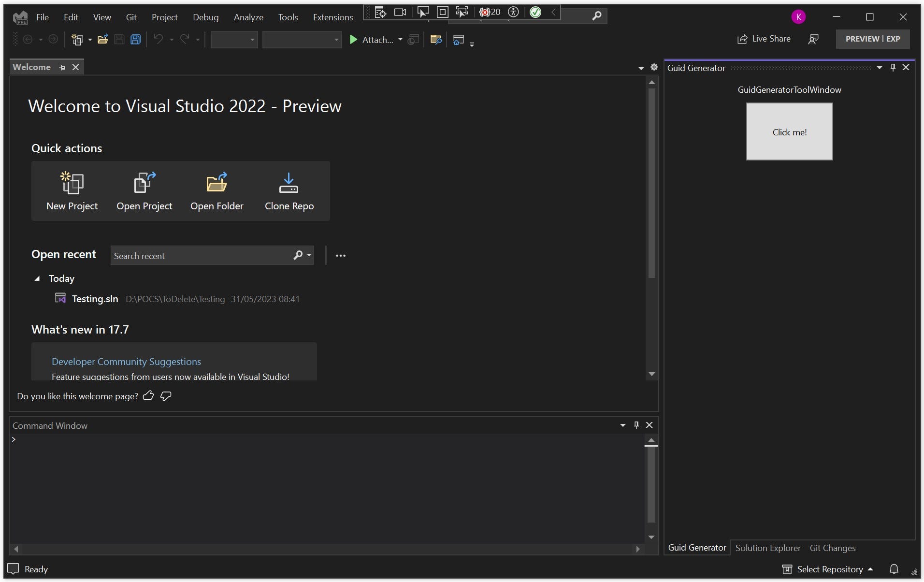Toggle the Select Element cursor tool
This screenshot has width=924, height=582.
coord(423,12)
